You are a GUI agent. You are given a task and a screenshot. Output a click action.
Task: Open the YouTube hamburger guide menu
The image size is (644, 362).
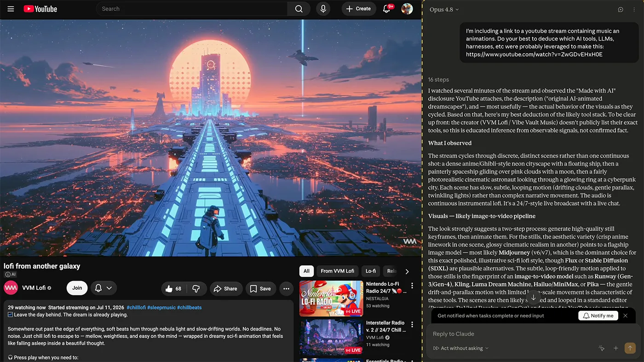(x=11, y=9)
